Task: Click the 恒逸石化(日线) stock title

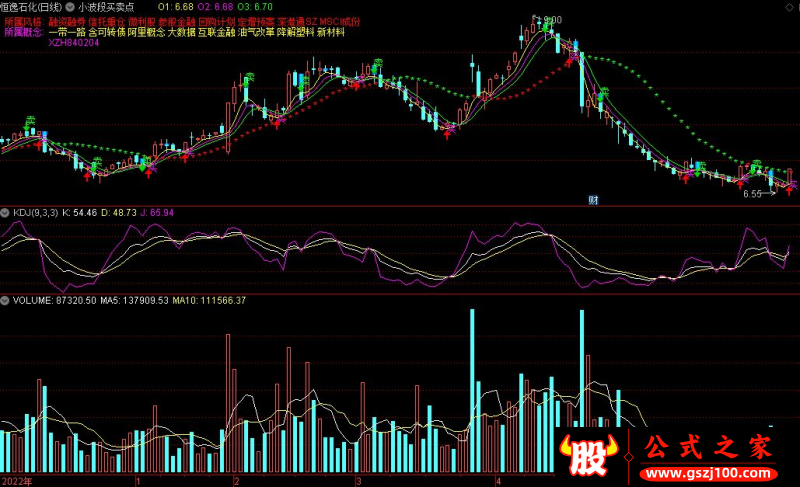Action: click(32, 7)
